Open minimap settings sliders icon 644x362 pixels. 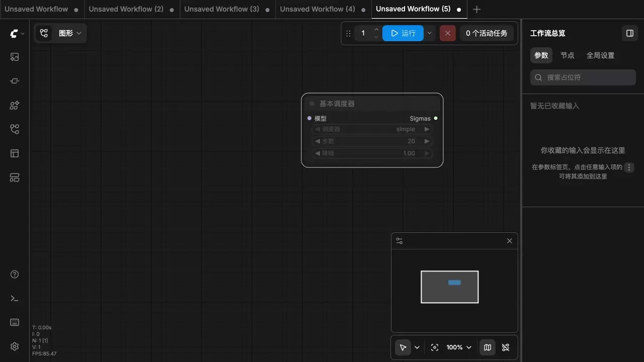click(399, 241)
